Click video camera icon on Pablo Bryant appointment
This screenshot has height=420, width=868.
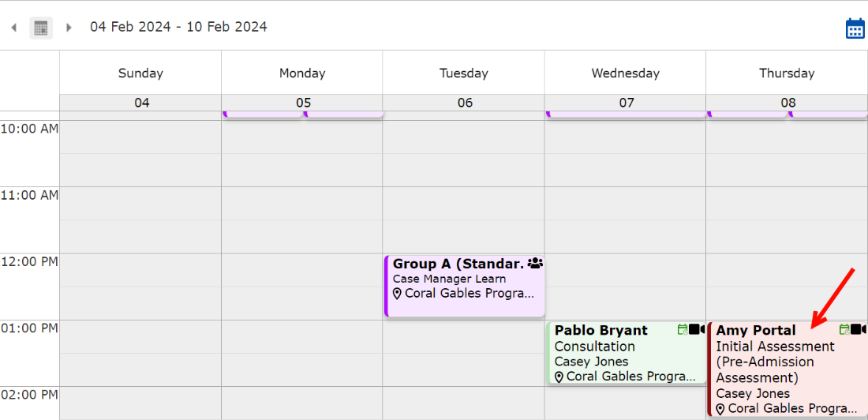coord(698,329)
